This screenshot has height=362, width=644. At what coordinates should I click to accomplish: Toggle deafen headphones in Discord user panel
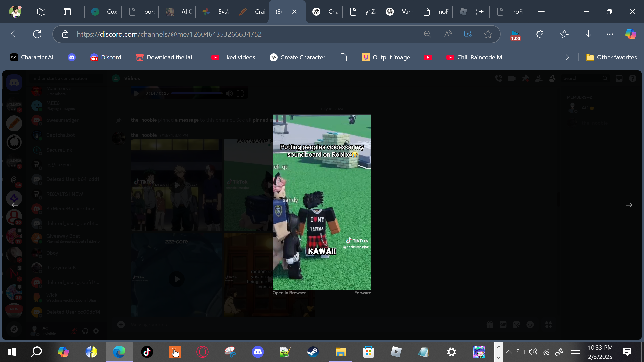85,331
